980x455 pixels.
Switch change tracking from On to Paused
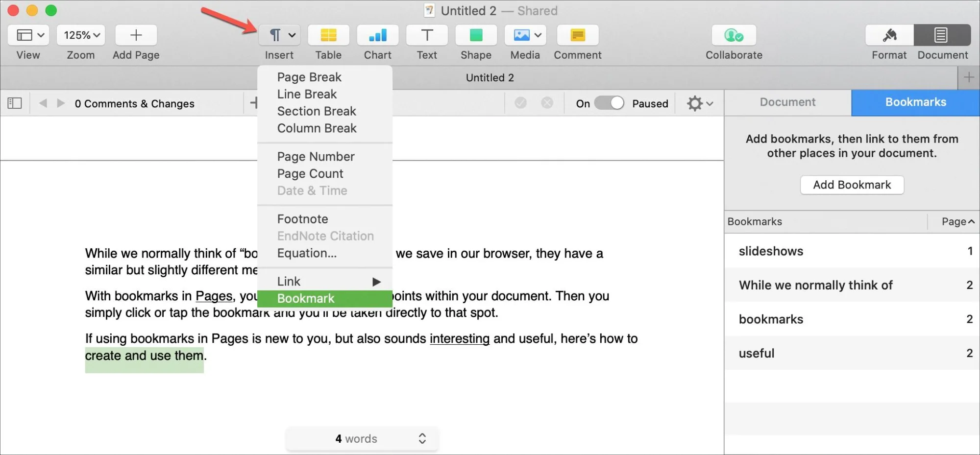pos(609,103)
